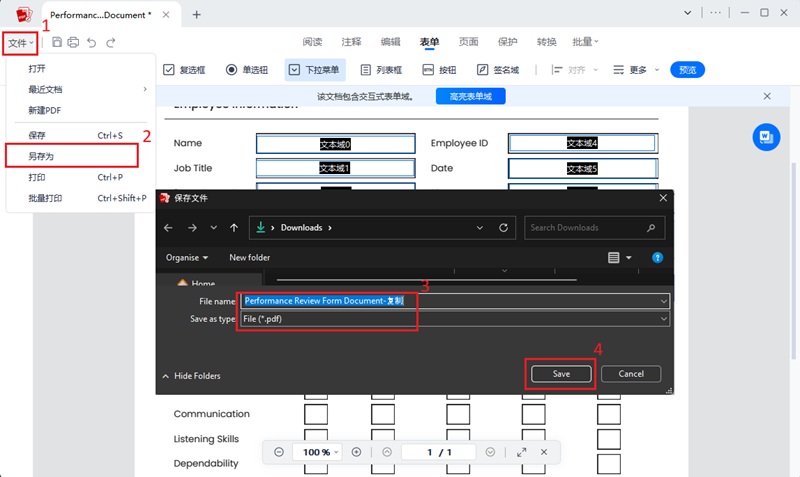Insert a push button field (按钮)
This screenshot has height=477, width=800.
[439, 70]
